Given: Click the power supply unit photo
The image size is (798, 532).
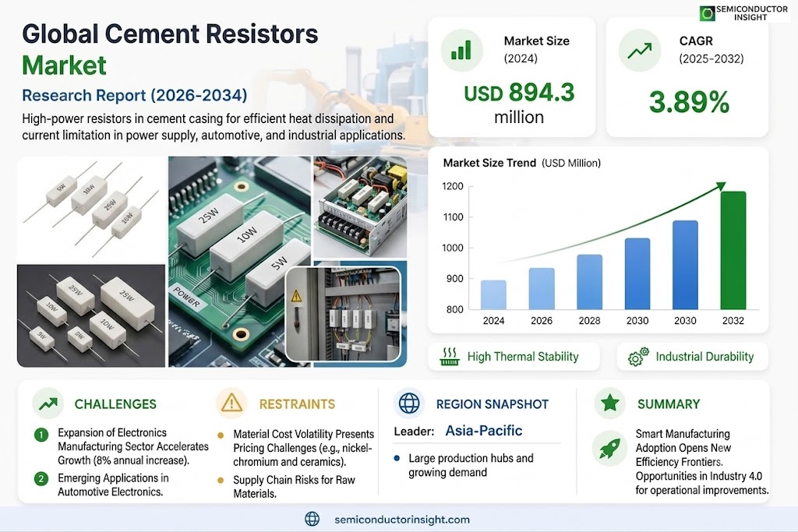Looking at the screenshot, I should 360,207.
